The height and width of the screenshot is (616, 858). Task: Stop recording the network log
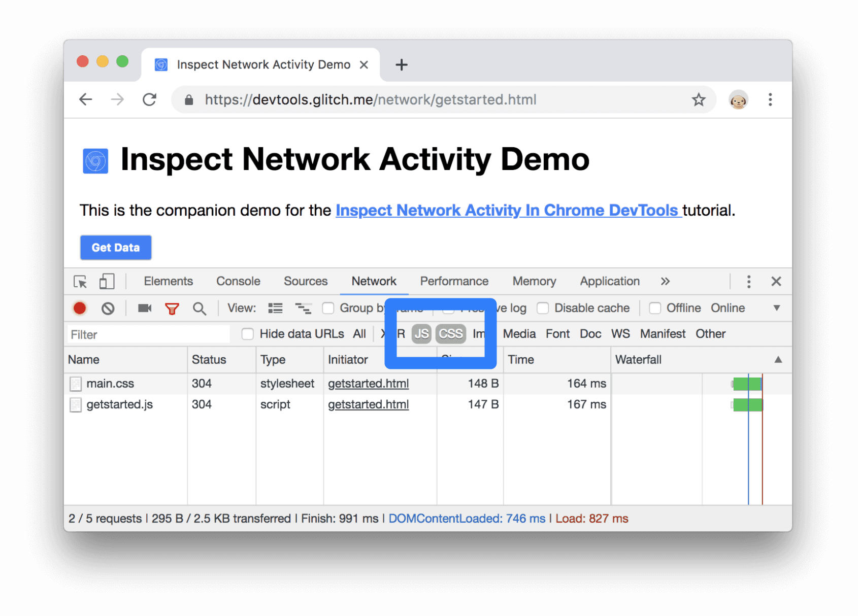[x=80, y=308]
